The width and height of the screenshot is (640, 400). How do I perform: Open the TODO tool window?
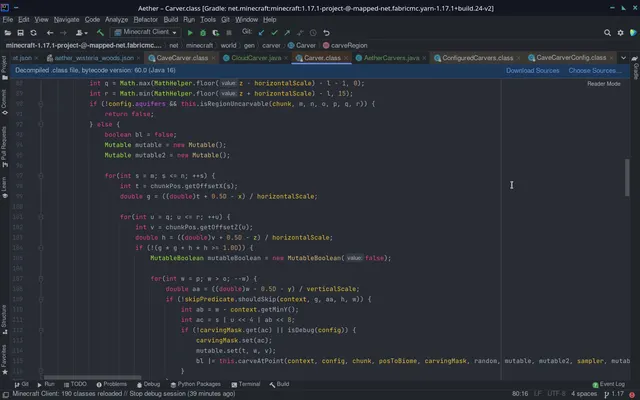coord(75,384)
